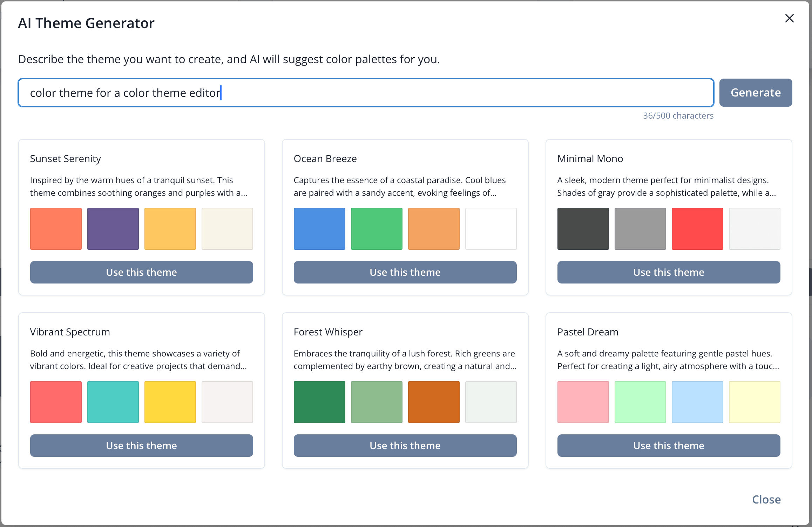Click the Generate button
This screenshot has height=527, width=812.
[756, 93]
